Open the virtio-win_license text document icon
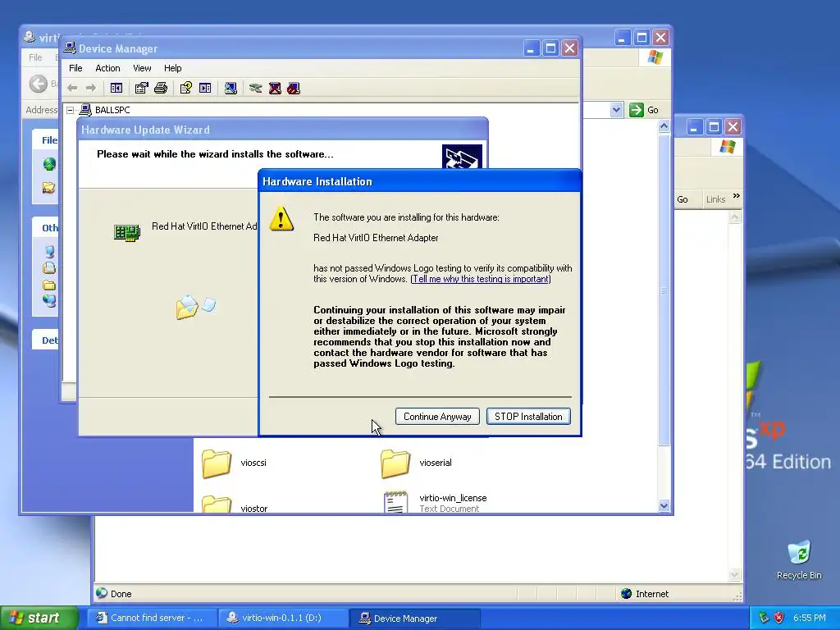This screenshot has height=630, width=840. pos(395,503)
